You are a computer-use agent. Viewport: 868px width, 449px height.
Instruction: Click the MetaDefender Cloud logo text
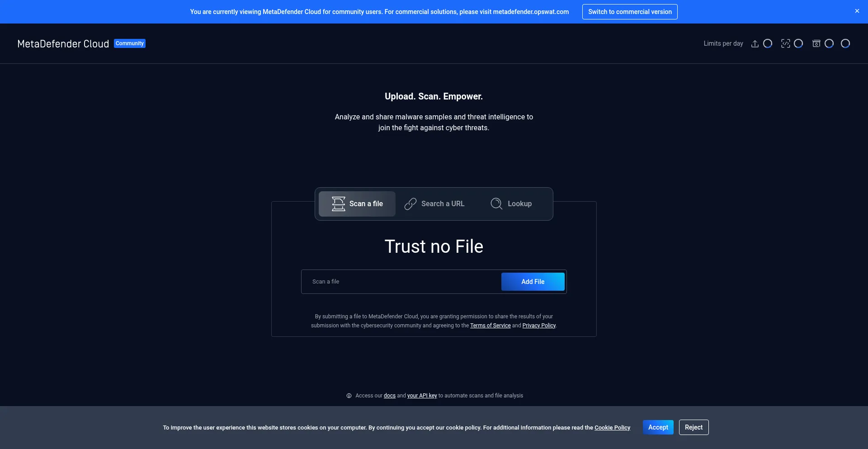point(63,44)
